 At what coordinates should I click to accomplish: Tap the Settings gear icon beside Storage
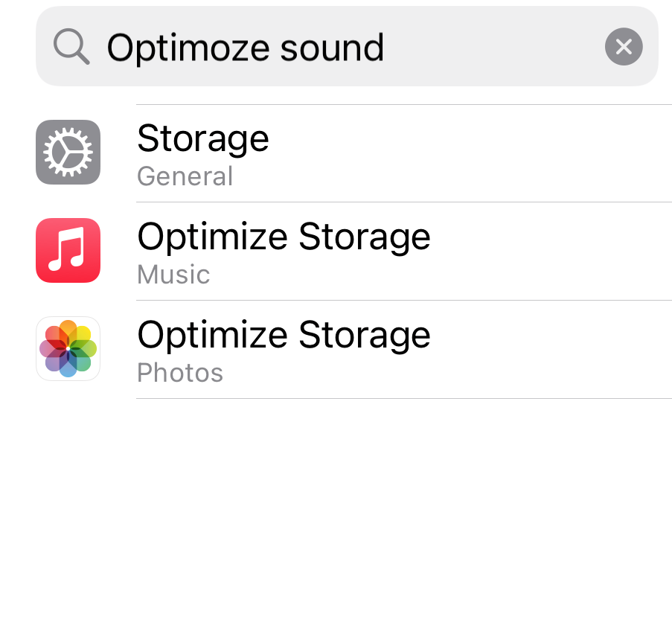68,152
